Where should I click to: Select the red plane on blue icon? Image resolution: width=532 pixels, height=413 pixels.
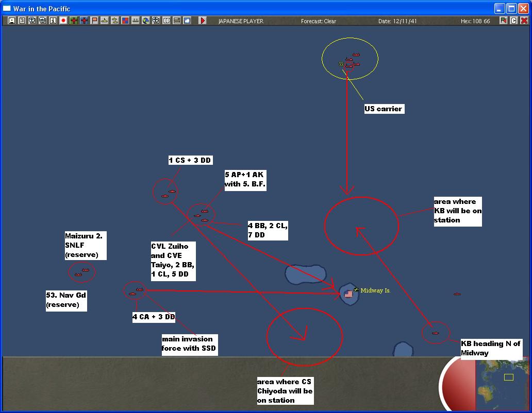tap(84, 21)
